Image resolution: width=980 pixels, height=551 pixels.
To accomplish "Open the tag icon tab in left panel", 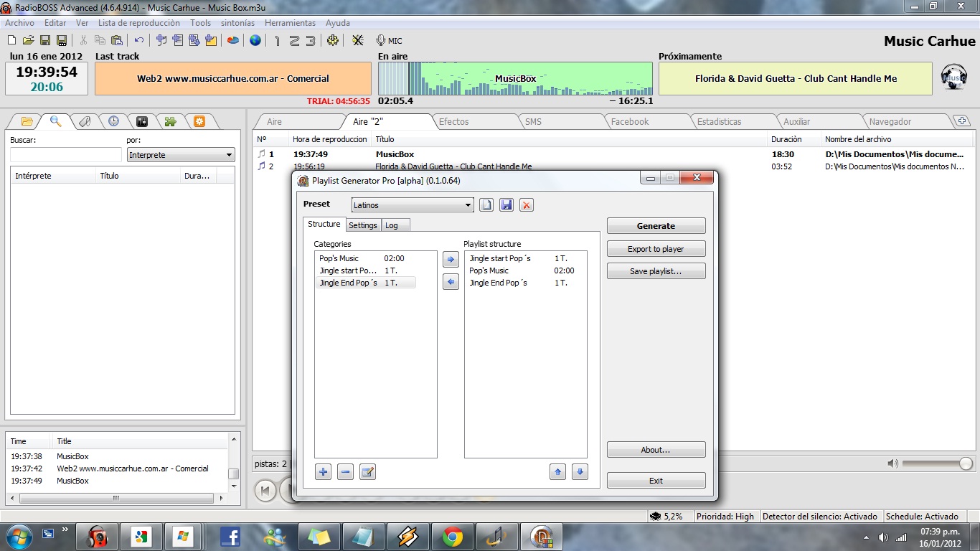I will [84, 121].
